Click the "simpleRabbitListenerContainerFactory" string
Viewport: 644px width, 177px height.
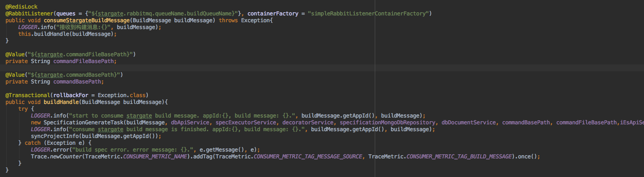coord(368,14)
